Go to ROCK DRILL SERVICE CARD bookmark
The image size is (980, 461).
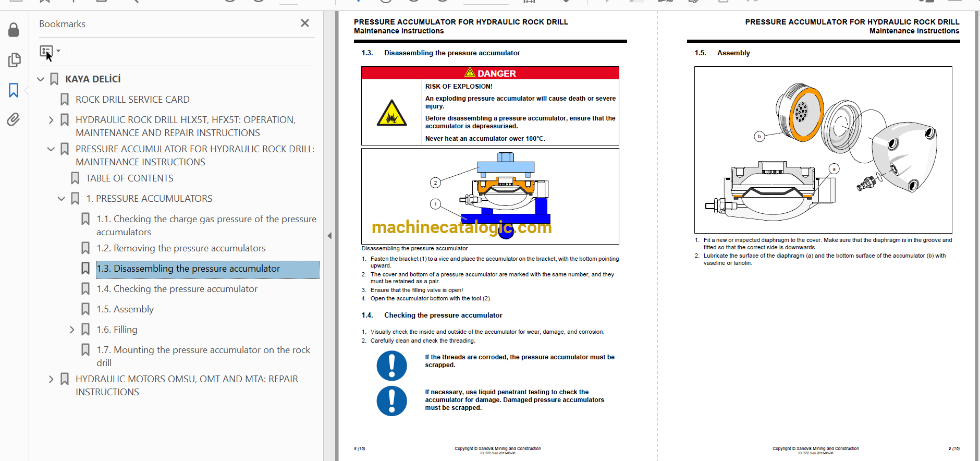pos(132,100)
